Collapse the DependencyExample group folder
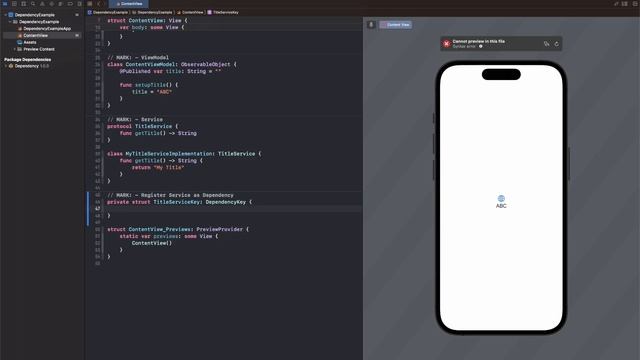Viewport: 640px width, 360px height. tap(10, 22)
